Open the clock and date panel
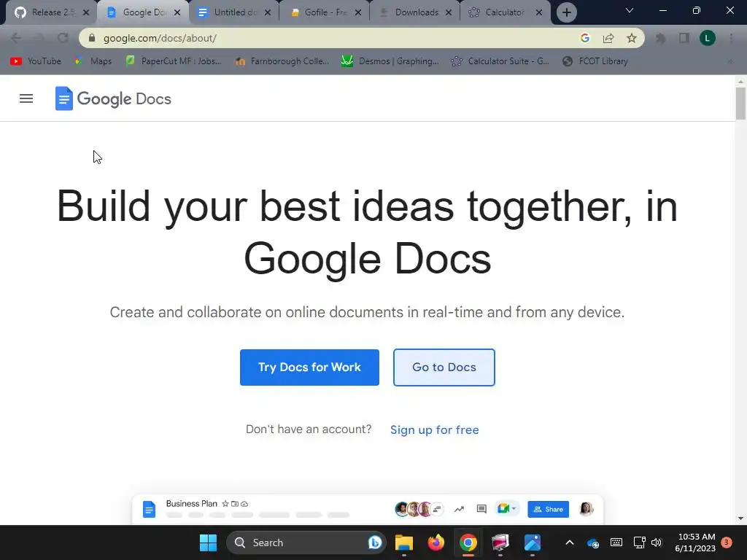Screen dimensions: 747x560 (695, 542)
